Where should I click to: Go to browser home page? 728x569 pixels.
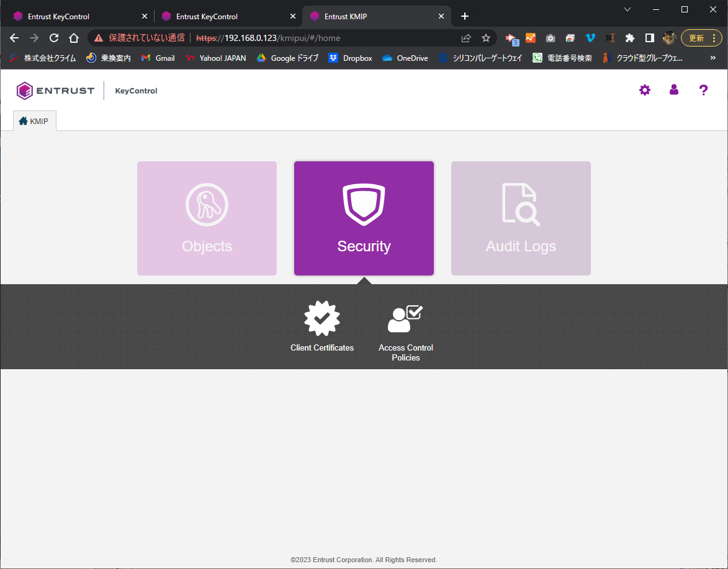click(74, 38)
